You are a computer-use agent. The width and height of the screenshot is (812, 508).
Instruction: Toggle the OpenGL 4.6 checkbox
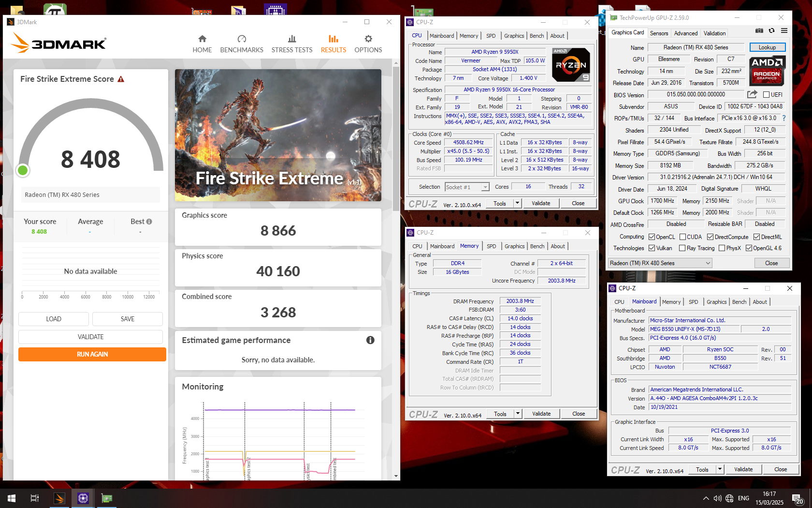point(749,248)
